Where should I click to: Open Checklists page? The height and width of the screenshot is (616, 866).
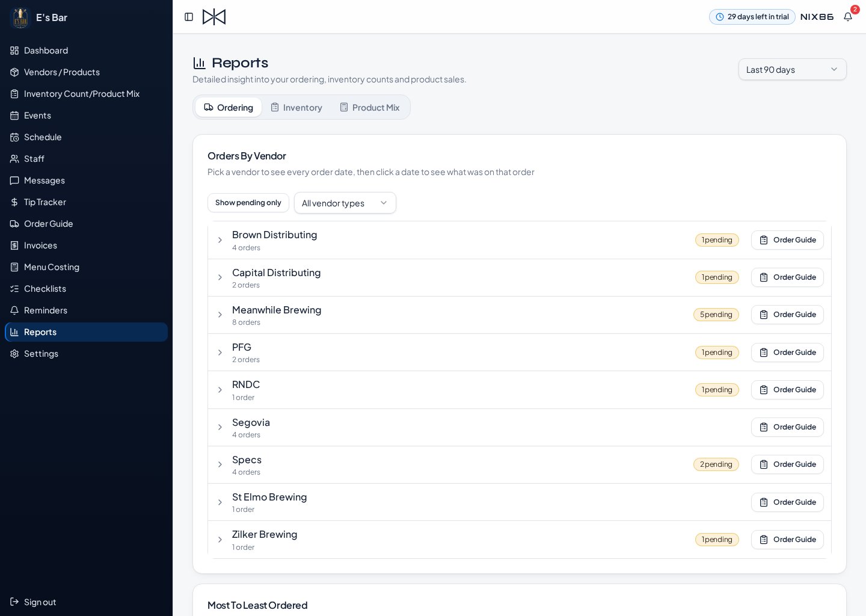click(x=86, y=289)
